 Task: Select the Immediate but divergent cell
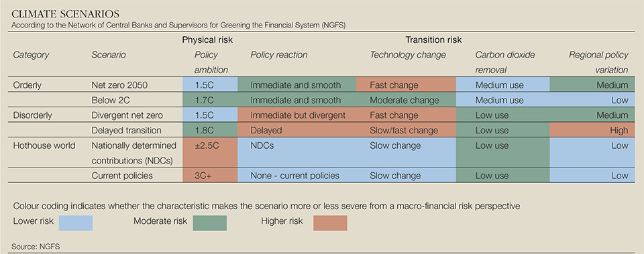click(x=297, y=115)
